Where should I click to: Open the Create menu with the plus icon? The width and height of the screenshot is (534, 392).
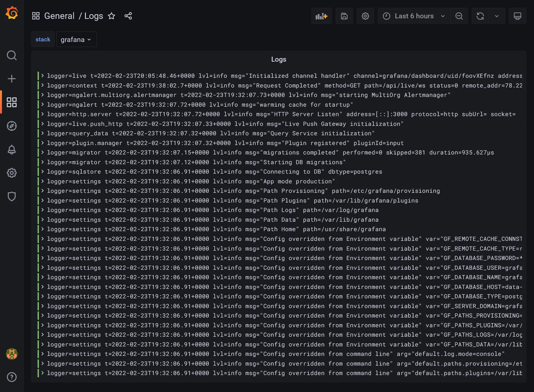(12, 79)
